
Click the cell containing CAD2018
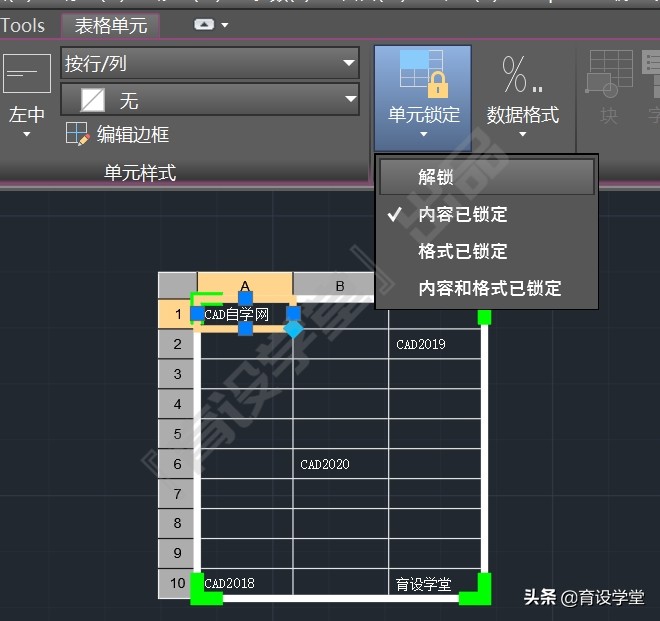tap(245, 583)
